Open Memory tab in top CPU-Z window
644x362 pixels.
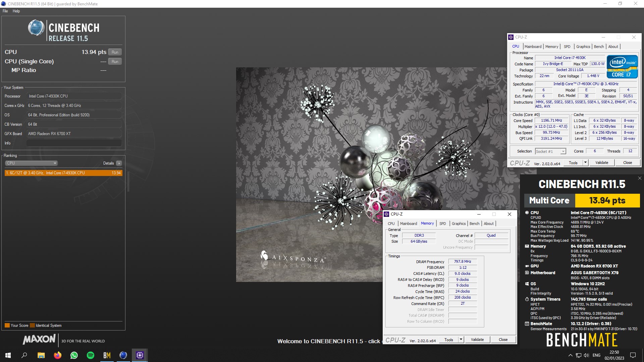pyautogui.click(x=552, y=47)
